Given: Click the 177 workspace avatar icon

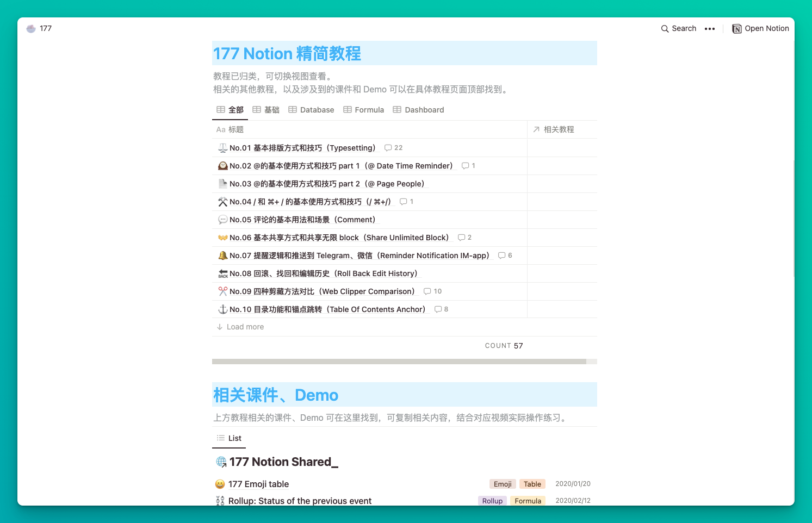Looking at the screenshot, I should click(x=30, y=28).
